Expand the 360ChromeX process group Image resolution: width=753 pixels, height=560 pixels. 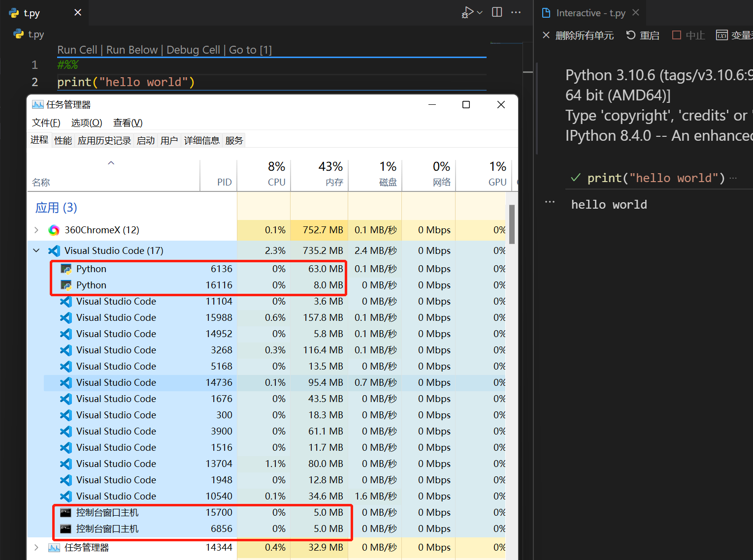click(x=36, y=230)
